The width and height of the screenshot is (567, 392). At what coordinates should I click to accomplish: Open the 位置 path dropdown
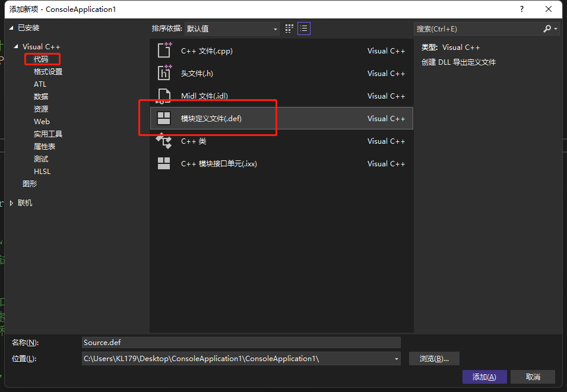pyautogui.click(x=396, y=359)
